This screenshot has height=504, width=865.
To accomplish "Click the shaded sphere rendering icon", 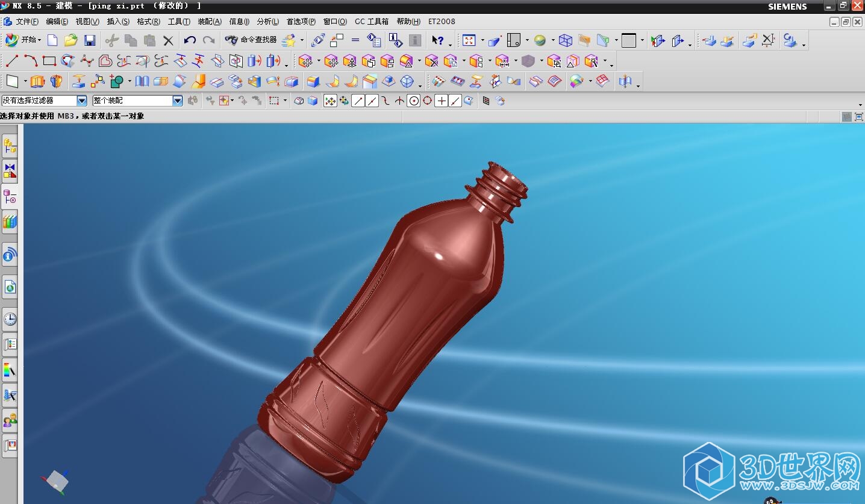I will tap(540, 40).
